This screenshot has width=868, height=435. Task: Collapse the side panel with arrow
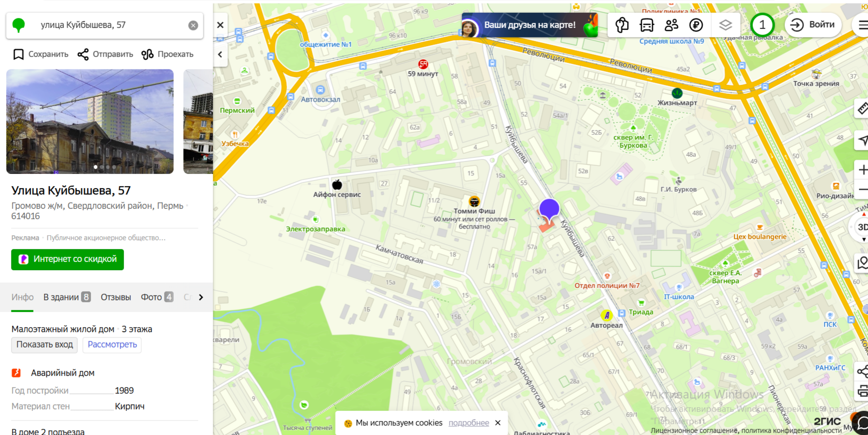coord(220,54)
